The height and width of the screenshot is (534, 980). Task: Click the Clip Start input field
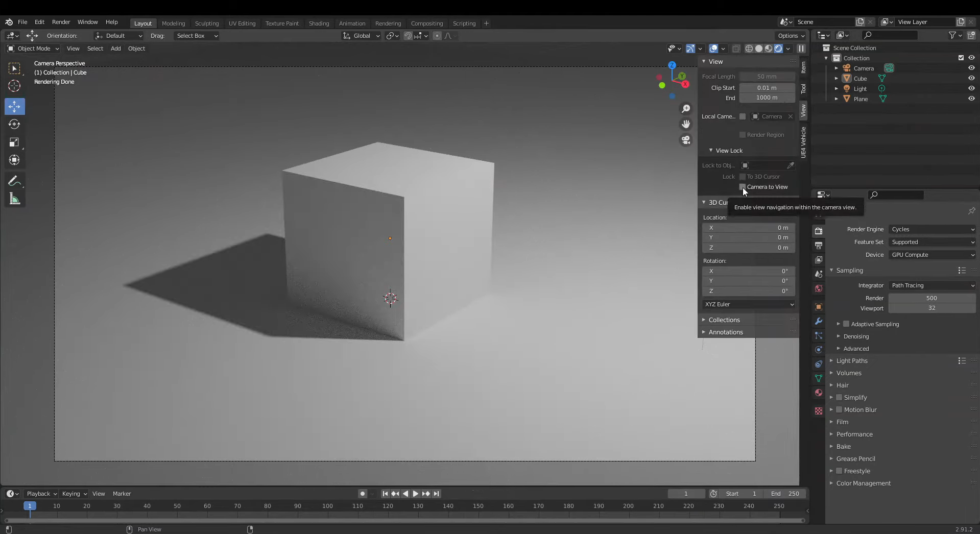tap(767, 88)
